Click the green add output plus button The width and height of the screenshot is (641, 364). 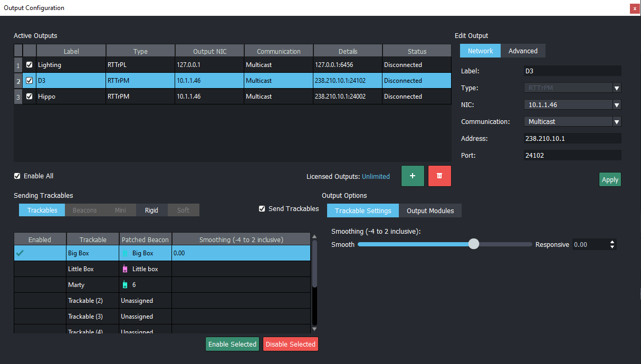[413, 176]
